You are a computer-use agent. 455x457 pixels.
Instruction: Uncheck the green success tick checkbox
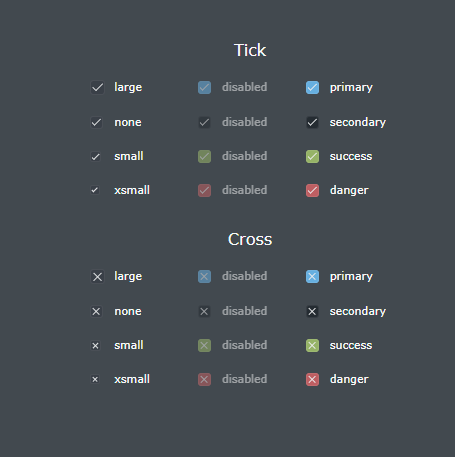point(312,157)
